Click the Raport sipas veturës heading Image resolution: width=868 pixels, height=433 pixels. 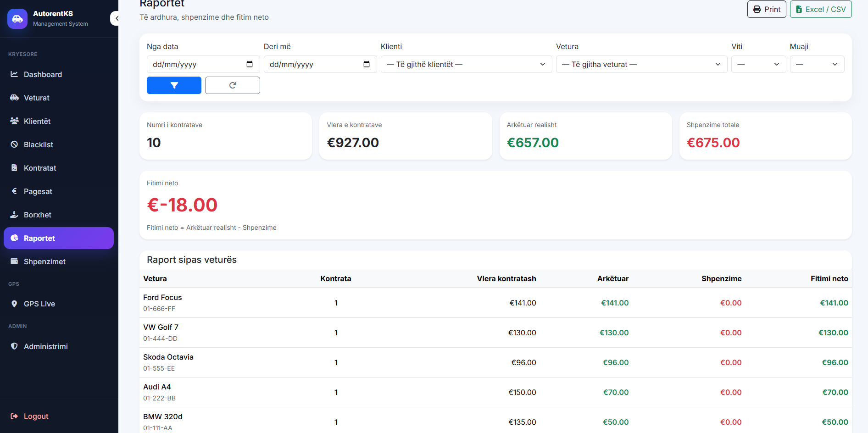click(192, 260)
